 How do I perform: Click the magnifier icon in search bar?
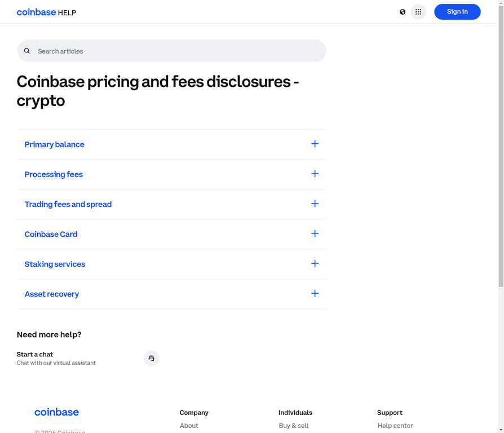[27, 51]
